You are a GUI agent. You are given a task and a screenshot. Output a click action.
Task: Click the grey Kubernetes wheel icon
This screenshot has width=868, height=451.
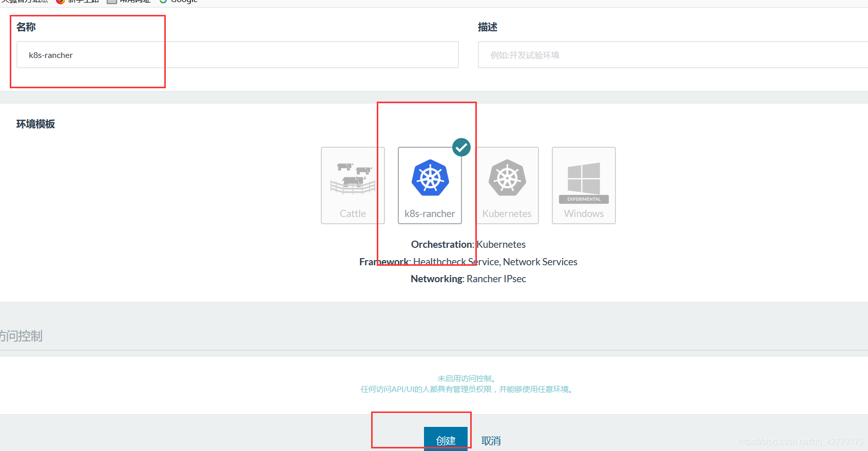point(507,178)
